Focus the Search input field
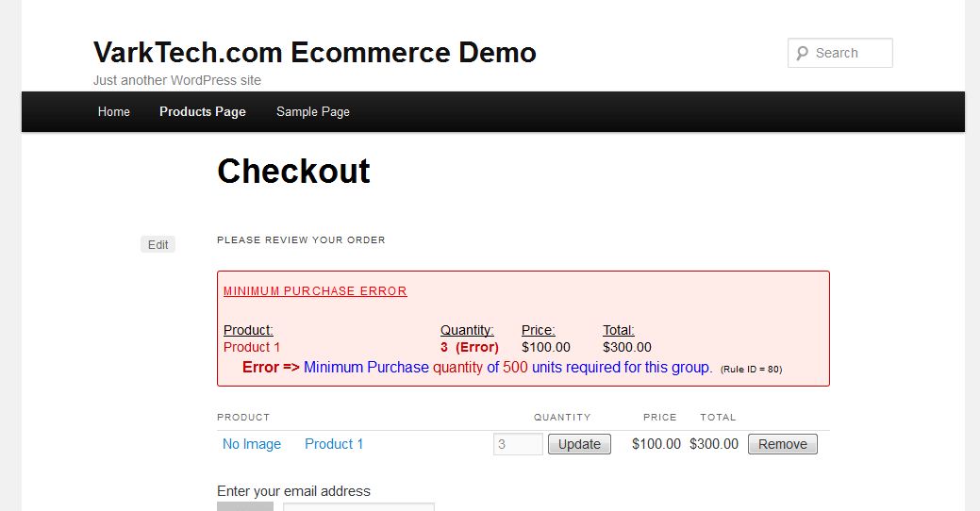The image size is (980, 511). coord(840,53)
